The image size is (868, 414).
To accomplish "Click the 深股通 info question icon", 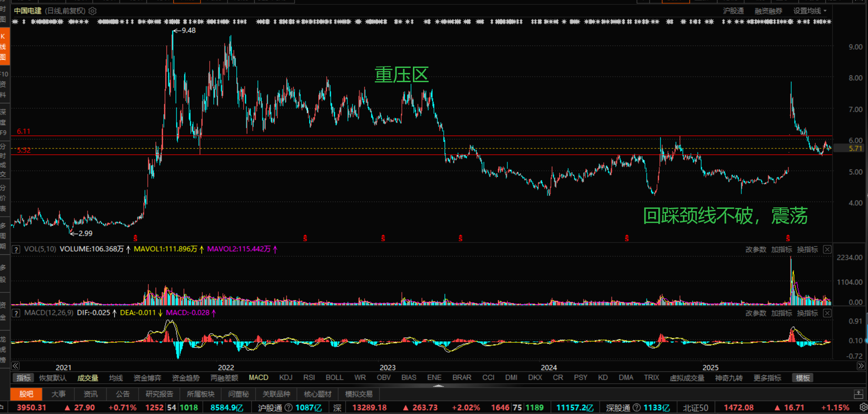I will coord(637,408).
